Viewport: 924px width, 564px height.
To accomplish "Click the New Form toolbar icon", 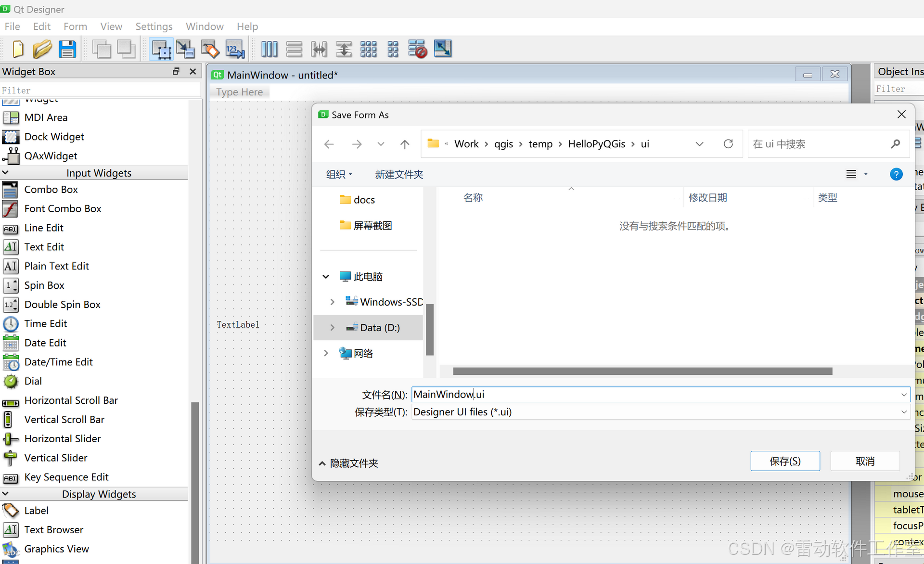I will click(18, 49).
